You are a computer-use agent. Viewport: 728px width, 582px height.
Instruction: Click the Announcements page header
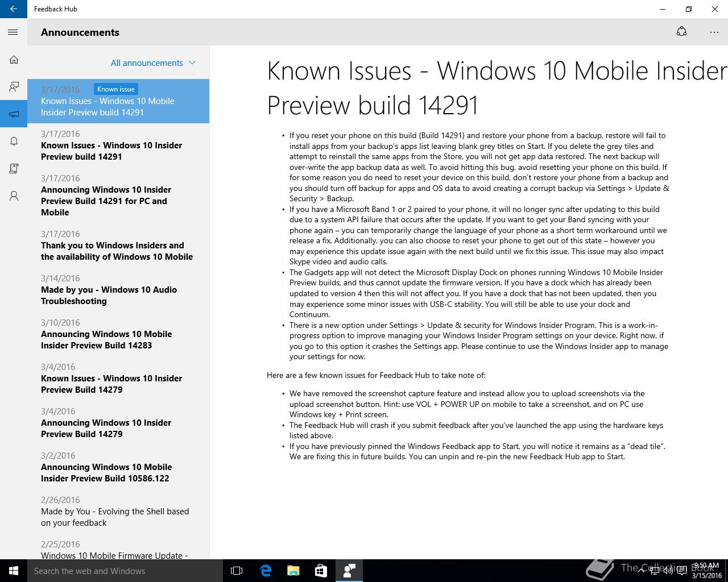(x=80, y=32)
